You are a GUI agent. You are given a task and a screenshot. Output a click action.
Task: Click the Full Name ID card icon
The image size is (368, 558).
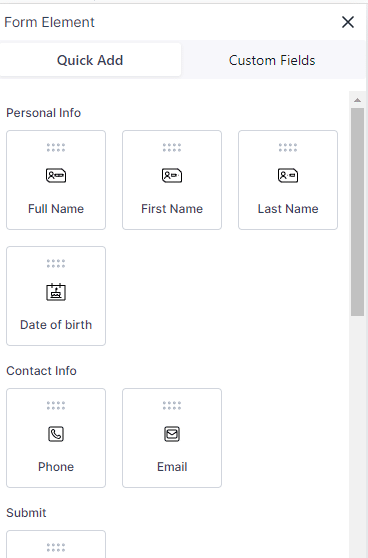click(x=56, y=175)
